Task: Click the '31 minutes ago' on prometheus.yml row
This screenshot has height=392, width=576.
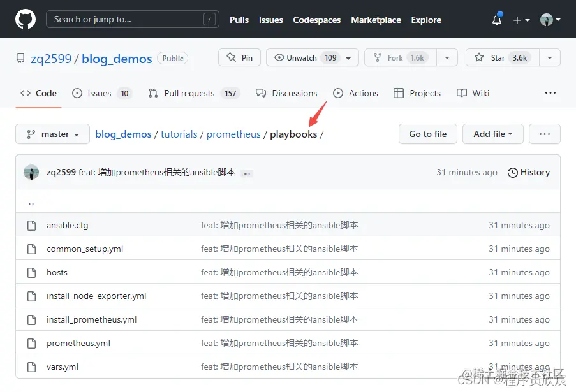Action: click(x=519, y=343)
